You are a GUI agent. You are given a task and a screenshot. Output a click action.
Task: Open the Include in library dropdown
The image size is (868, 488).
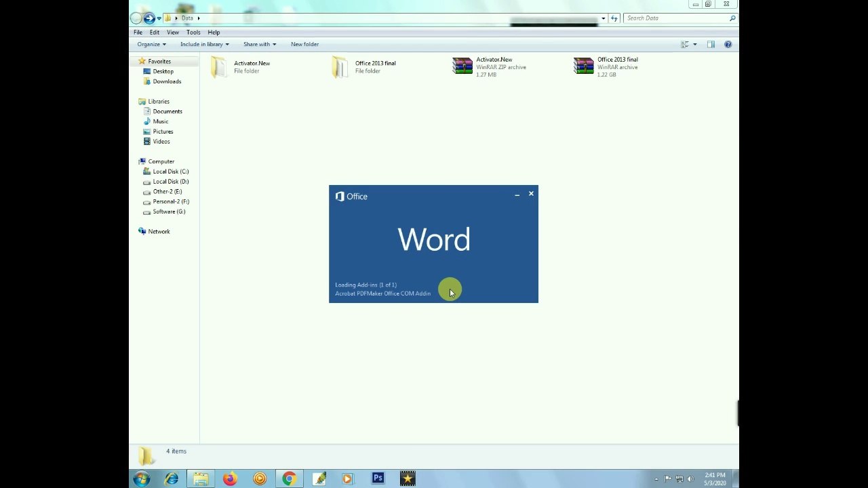click(204, 44)
